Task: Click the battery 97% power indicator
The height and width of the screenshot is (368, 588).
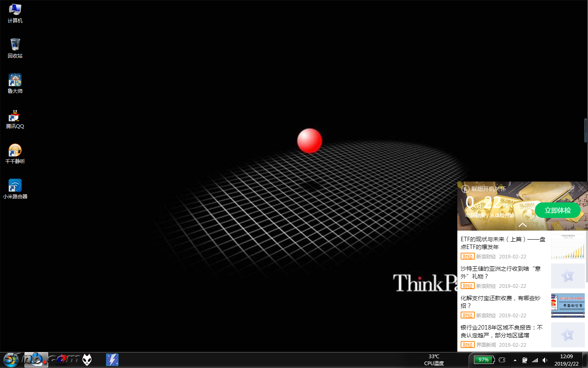Action: tap(484, 360)
